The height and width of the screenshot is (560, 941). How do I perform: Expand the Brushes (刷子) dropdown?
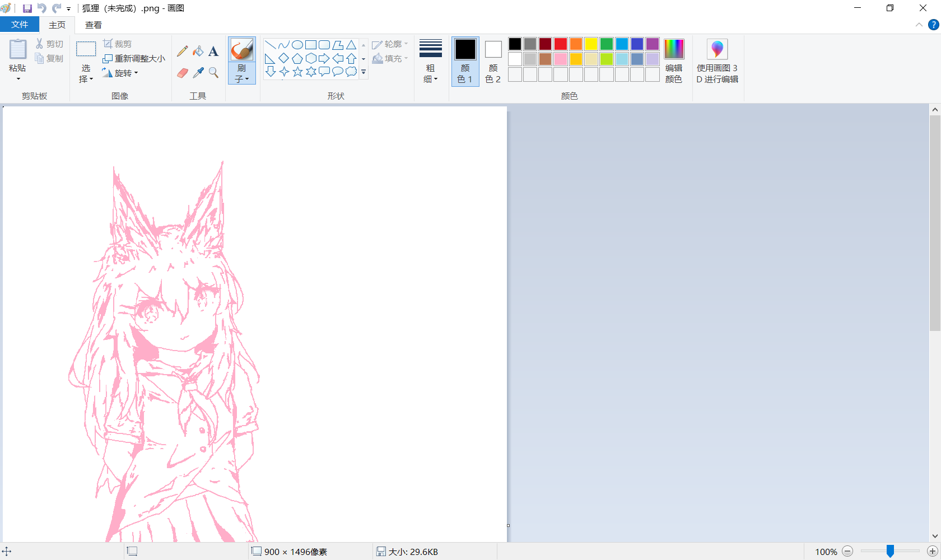tap(242, 74)
